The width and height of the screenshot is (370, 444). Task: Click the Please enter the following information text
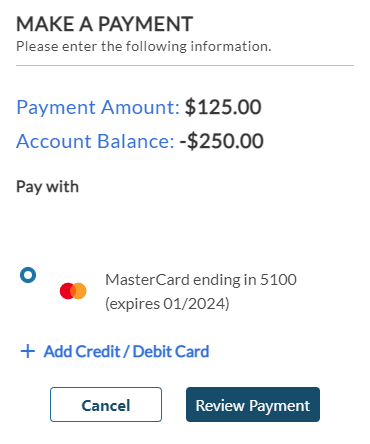(x=144, y=46)
